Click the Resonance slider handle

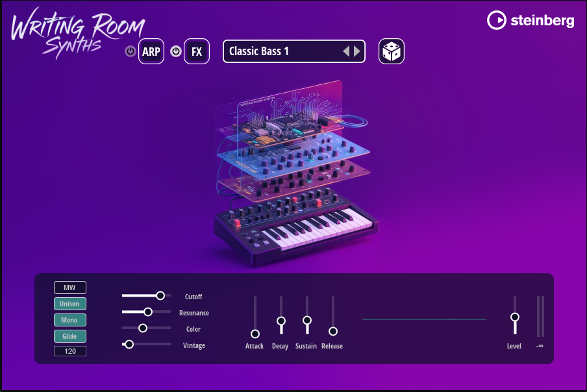click(x=148, y=312)
